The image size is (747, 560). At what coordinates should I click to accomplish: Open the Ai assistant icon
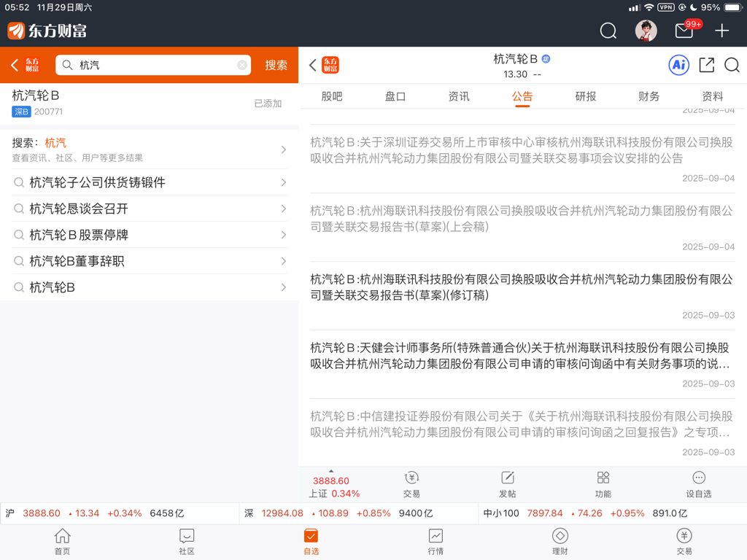[x=679, y=65]
